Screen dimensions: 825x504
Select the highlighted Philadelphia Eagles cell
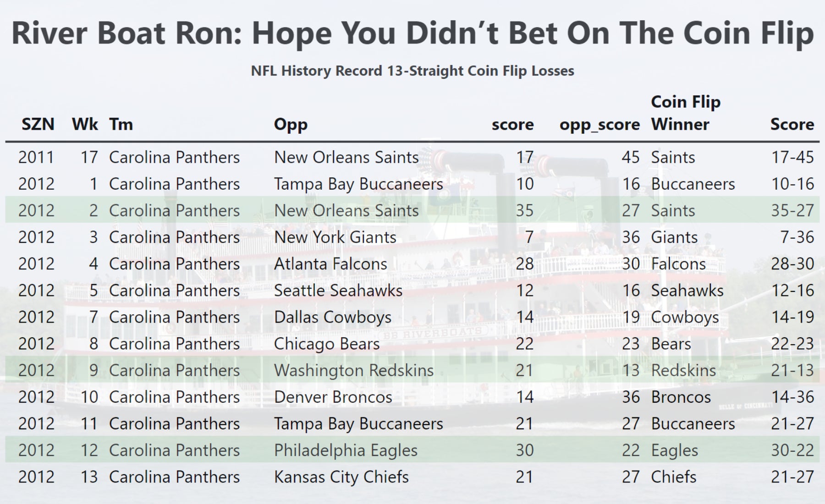click(x=346, y=450)
